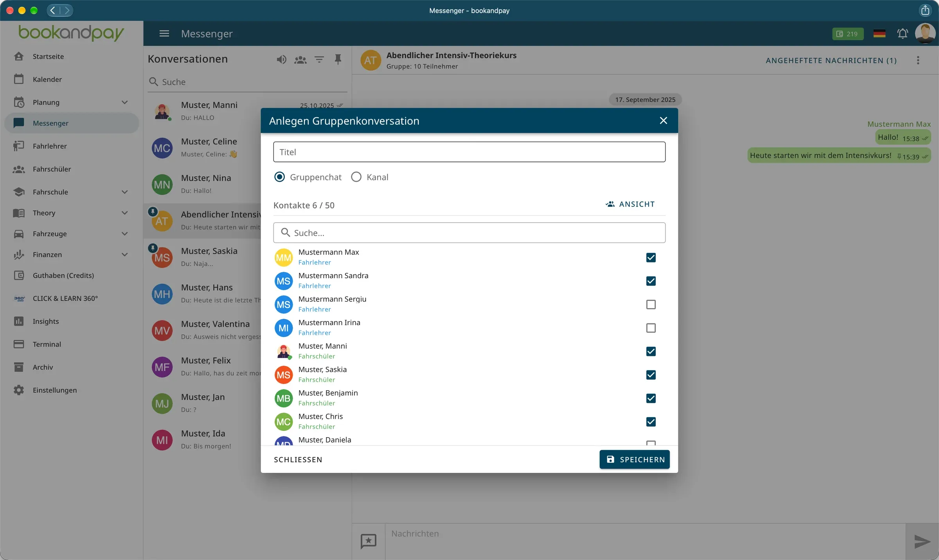The height and width of the screenshot is (560, 939).
Task: Click the user profile avatar
Action: pos(925,33)
